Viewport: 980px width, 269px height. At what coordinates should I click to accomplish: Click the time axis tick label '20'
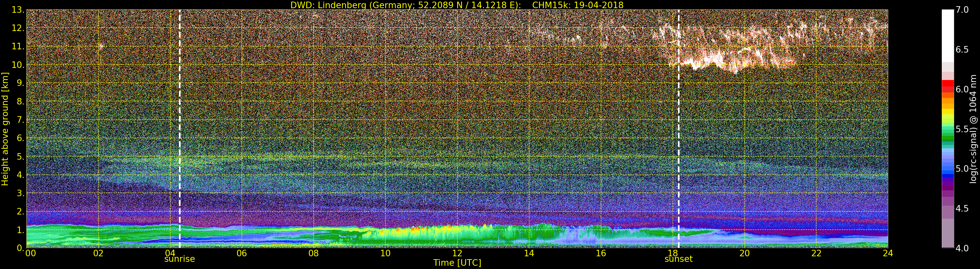(x=744, y=253)
